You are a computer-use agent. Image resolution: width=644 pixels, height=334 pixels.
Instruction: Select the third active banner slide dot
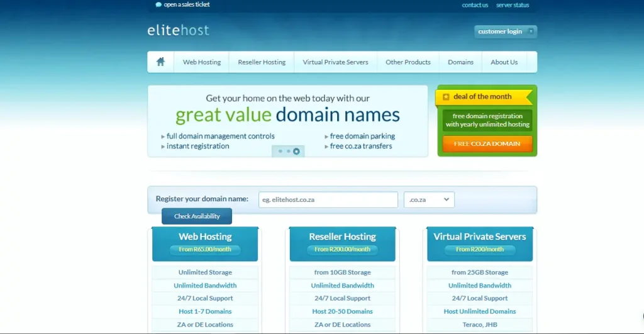coord(296,151)
